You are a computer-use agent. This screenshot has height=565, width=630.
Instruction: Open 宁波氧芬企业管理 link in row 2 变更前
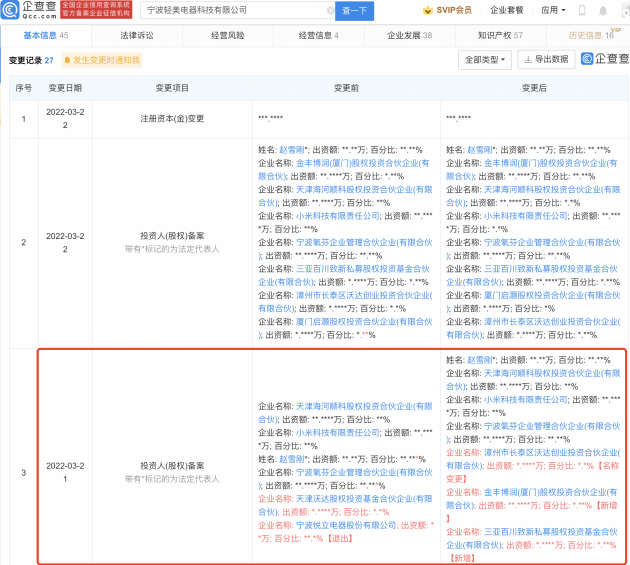click(x=345, y=249)
